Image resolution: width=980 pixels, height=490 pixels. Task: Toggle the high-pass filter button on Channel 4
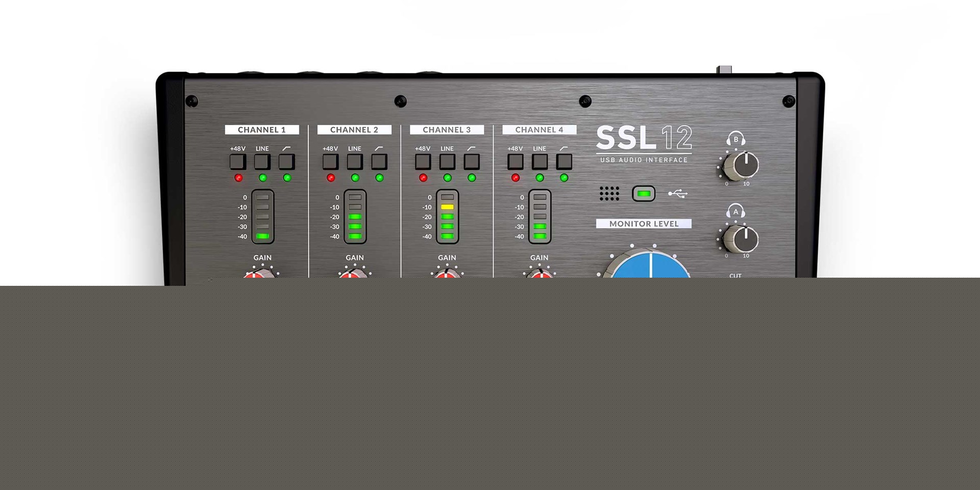pos(564,162)
